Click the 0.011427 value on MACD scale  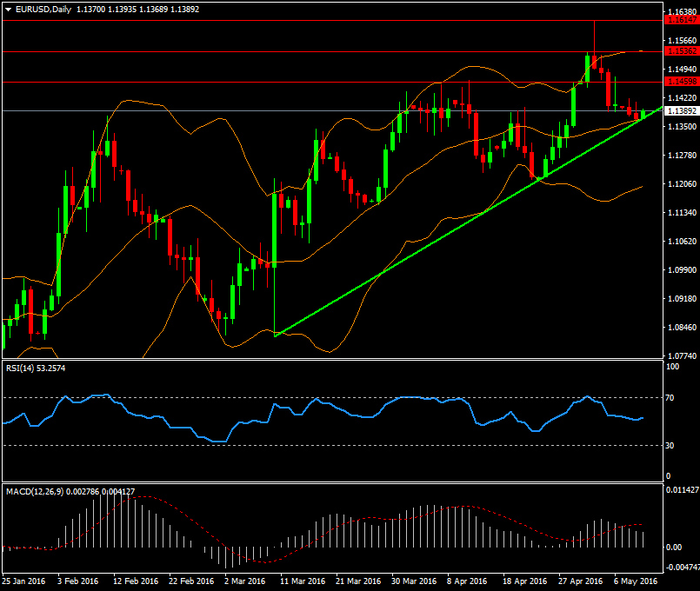tap(682, 491)
